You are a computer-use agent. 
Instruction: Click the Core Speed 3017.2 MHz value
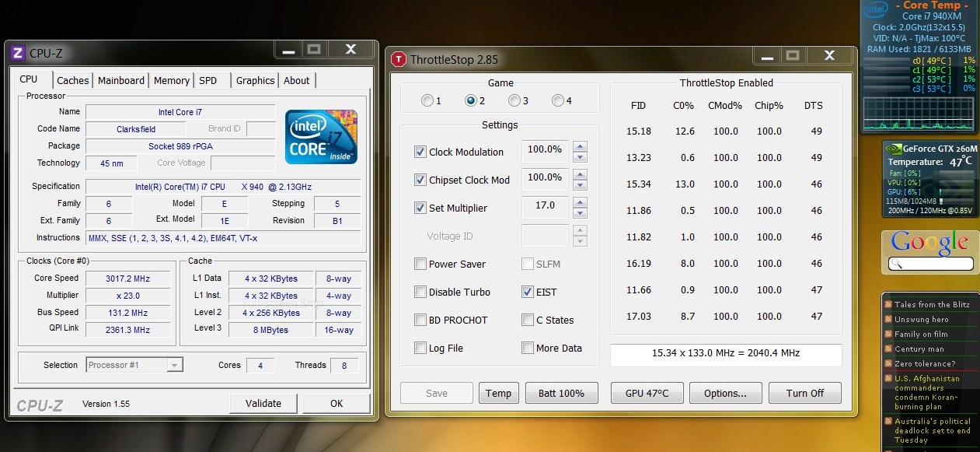click(x=128, y=279)
